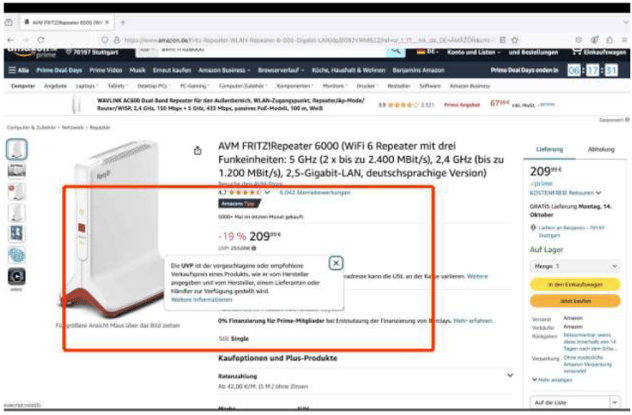Screen dimensions: 632x415
Task: Close the AVM FRITZ!Repeater browser tab
Action: coord(107,23)
